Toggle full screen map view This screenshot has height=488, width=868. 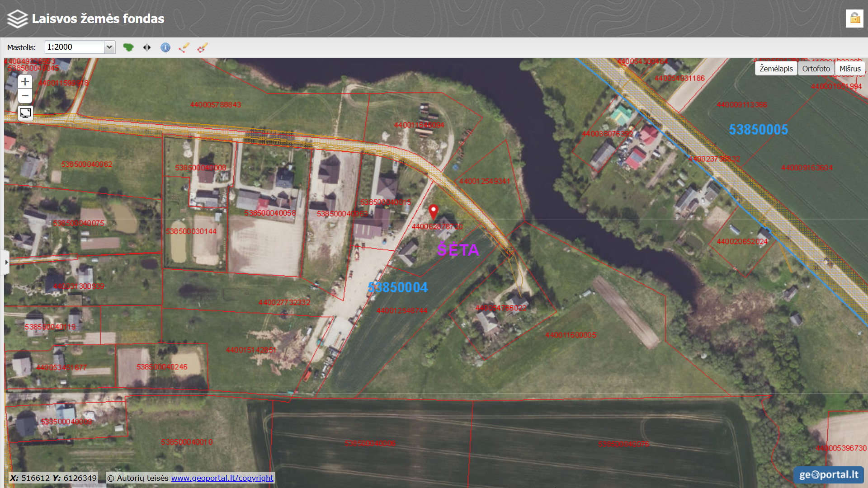25,113
